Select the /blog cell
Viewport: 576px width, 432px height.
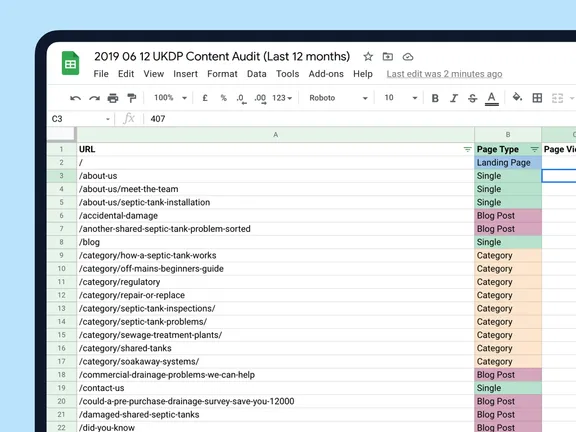tap(276, 242)
